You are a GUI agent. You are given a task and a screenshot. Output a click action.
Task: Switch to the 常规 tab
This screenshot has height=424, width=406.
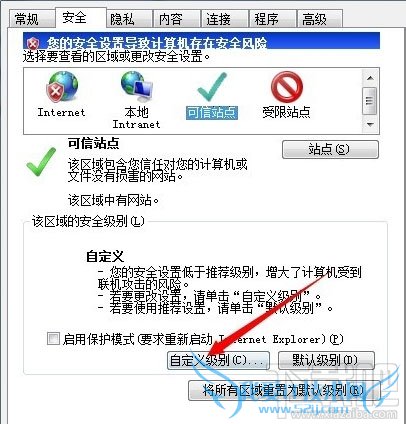[x=27, y=19]
